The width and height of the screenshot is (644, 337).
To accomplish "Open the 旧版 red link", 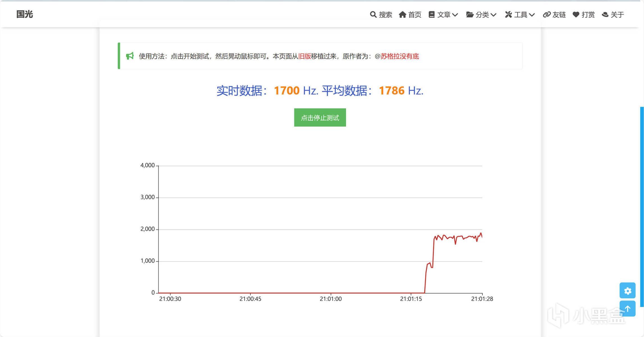I will 304,56.
